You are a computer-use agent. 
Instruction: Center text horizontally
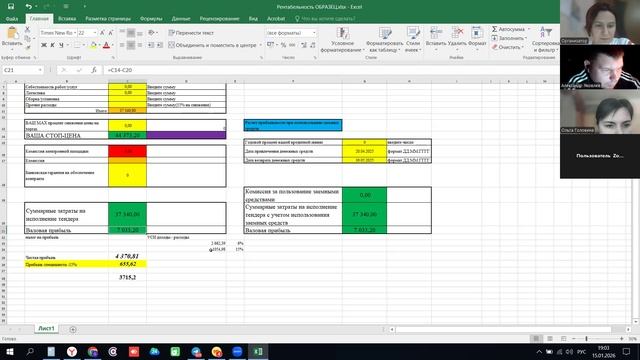point(131,45)
